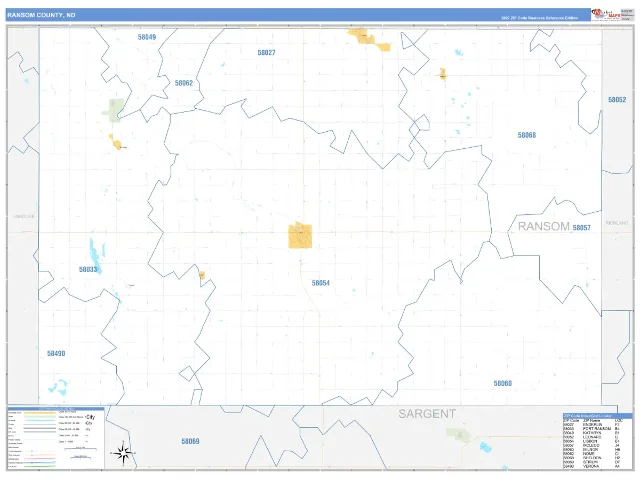Click the orange city area at top edge
Viewport: 640px width, 480px height.
tap(369, 40)
